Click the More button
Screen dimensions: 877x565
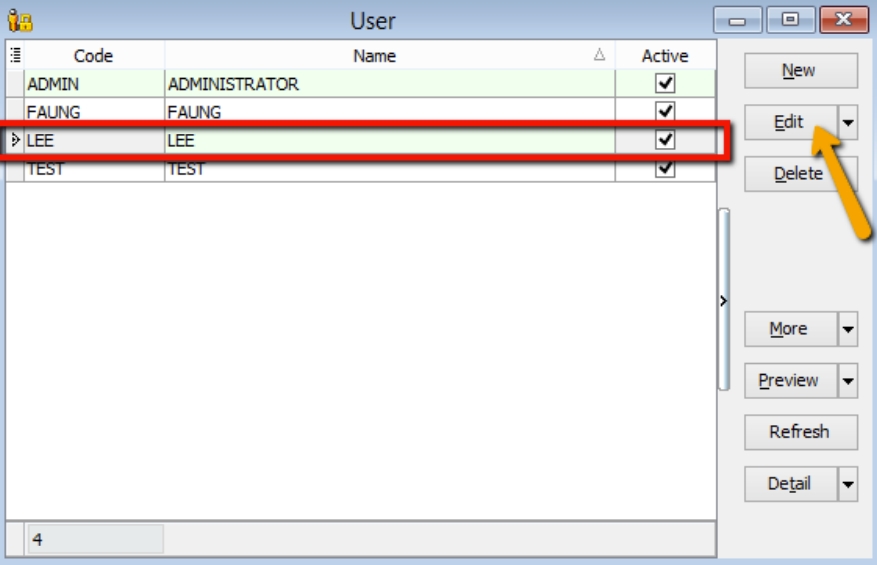[791, 329]
